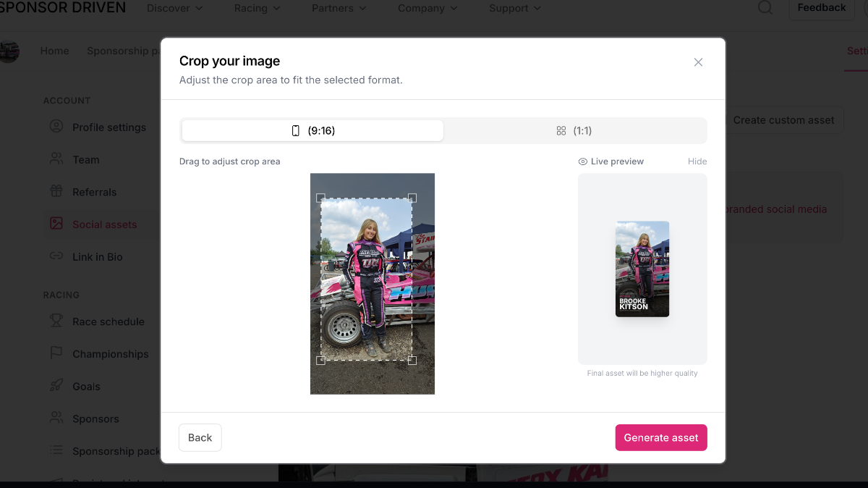Click the Create custom asset button
The image size is (868, 488).
coord(783,120)
